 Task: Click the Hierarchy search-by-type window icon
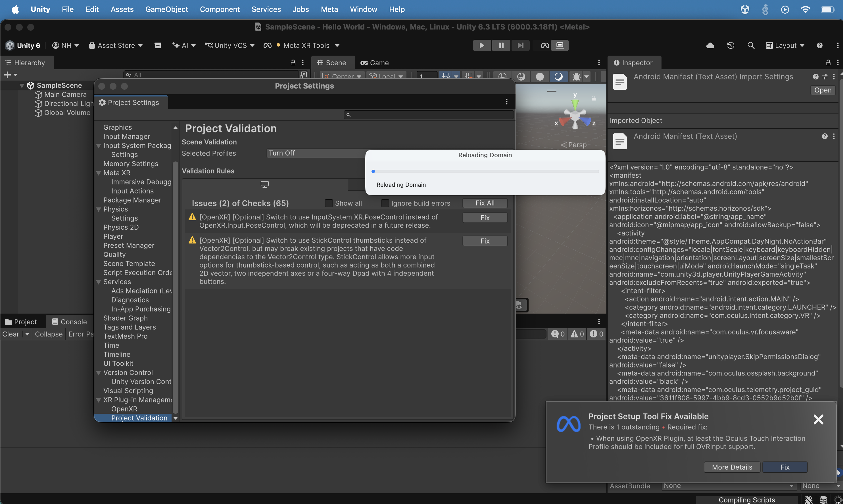304,75
